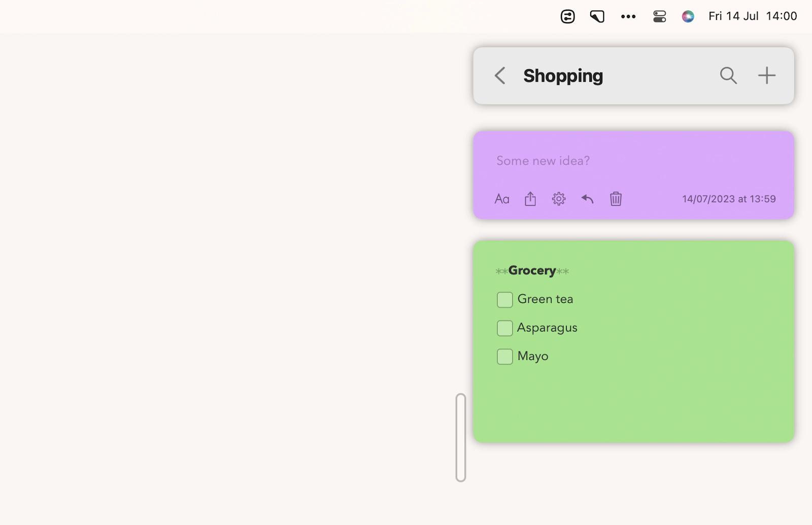The width and height of the screenshot is (812, 525).
Task: Click the vertical scrollbar handle
Action: [461, 437]
